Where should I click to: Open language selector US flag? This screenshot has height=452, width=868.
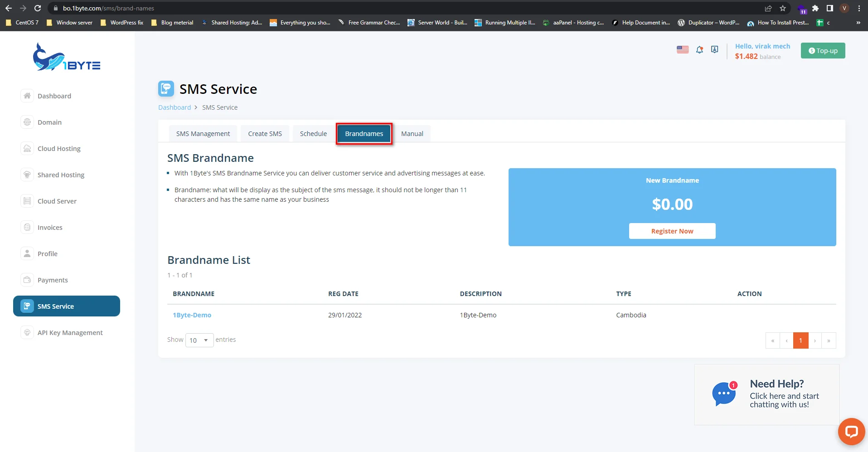coord(683,50)
